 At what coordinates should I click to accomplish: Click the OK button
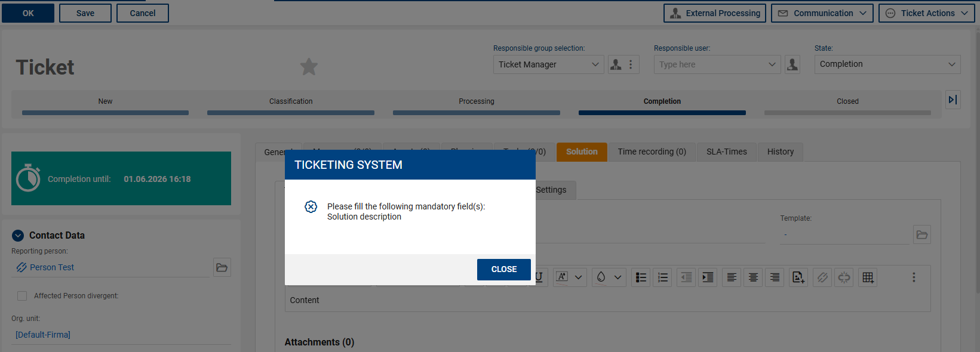[x=28, y=13]
